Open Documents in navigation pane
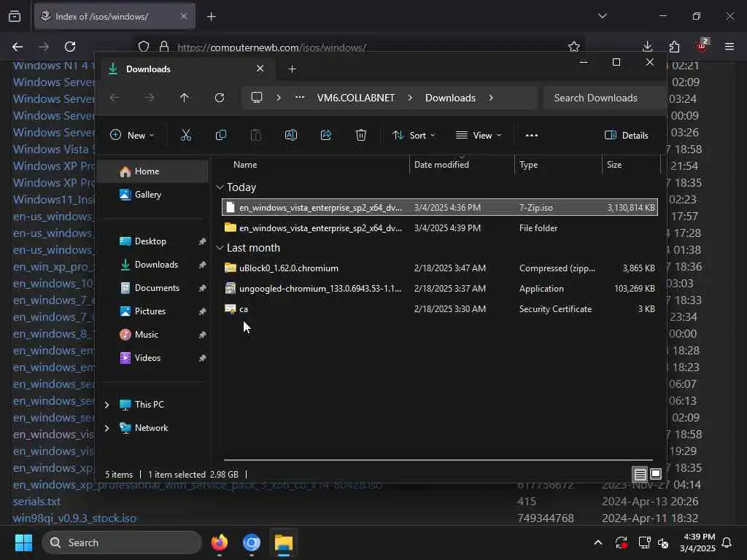The image size is (747, 560). tap(153, 288)
